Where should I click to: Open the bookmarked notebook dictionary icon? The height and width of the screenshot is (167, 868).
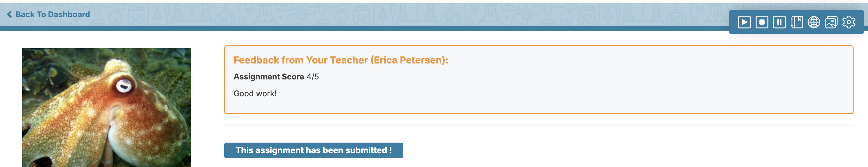pyautogui.click(x=797, y=22)
